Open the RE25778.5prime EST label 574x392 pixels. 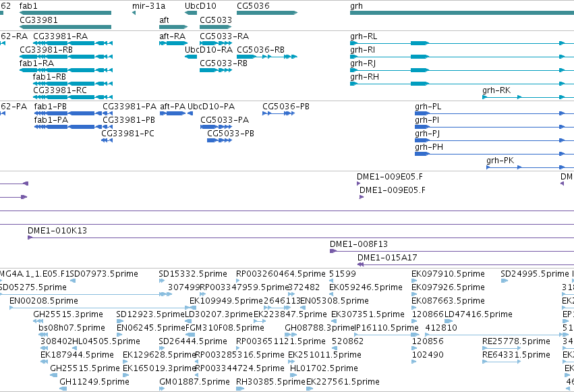(x=516, y=342)
